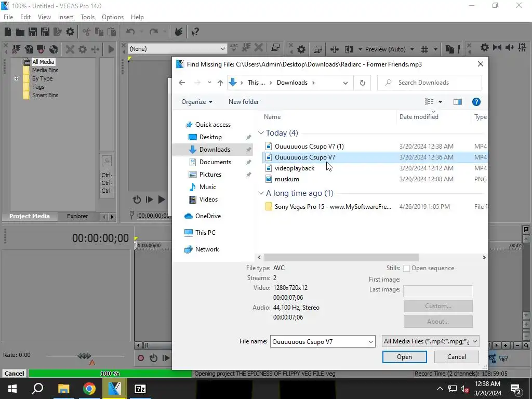Select the videoplayback file

pyautogui.click(x=295, y=168)
